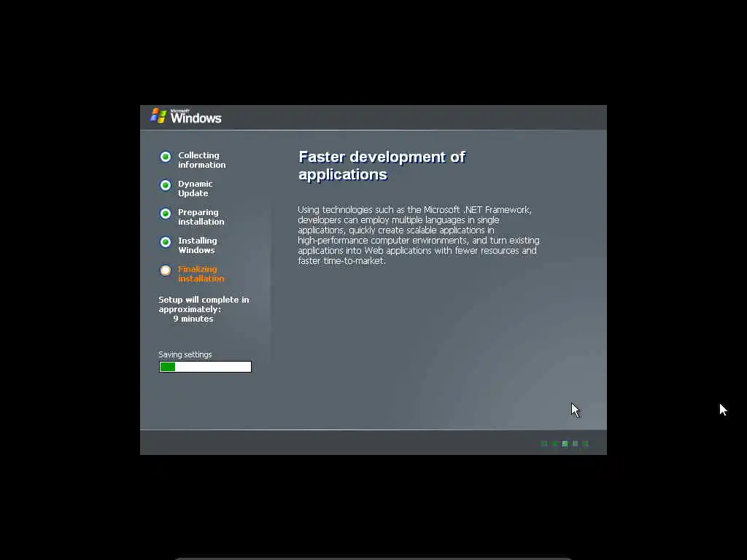
Task: Click the 'Dynamic Update' label
Action: point(196,189)
